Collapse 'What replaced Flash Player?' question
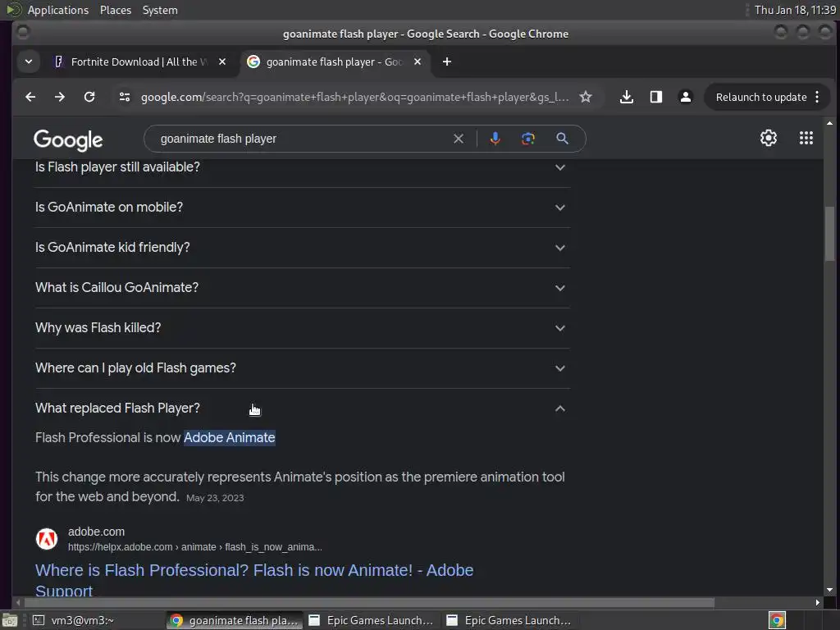 coord(303,409)
